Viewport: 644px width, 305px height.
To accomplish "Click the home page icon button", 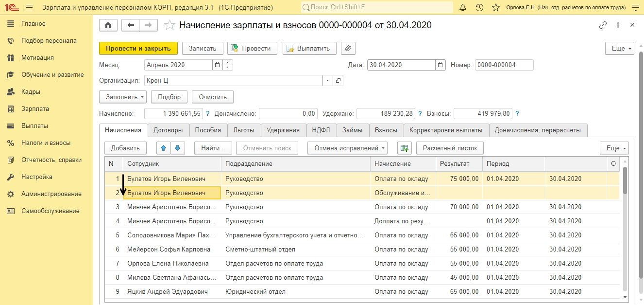I will coord(108,25).
